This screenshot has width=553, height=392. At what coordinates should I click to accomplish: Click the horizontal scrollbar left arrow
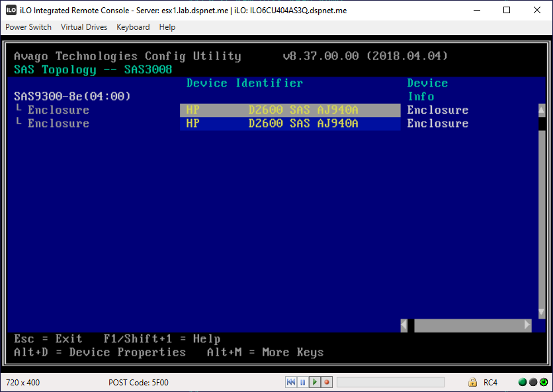tap(405, 325)
